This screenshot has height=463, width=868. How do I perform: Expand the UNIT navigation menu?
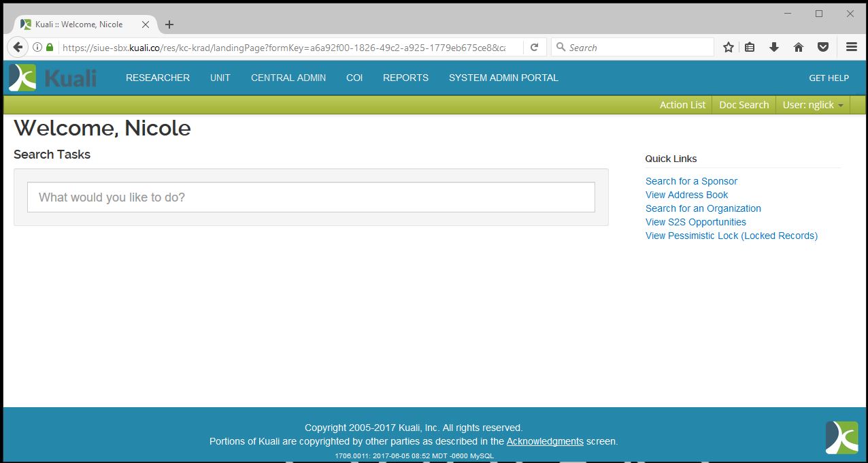click(x=220, y=78)
